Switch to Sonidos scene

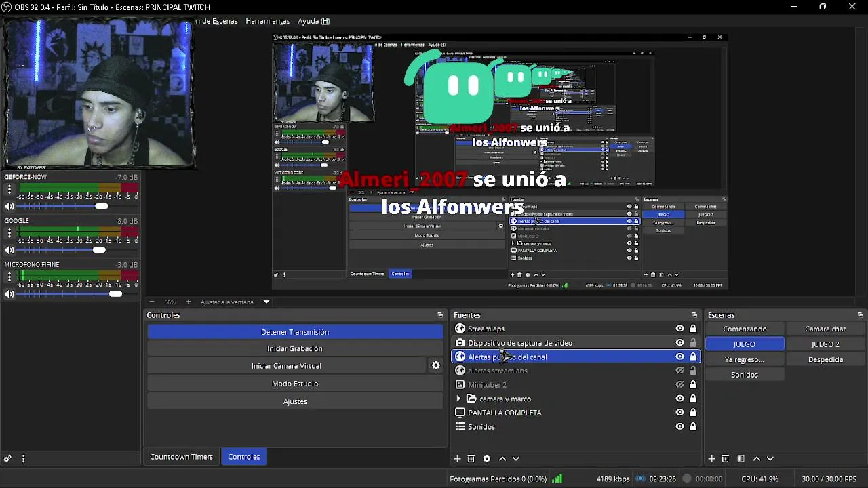(x=745, y=375)
